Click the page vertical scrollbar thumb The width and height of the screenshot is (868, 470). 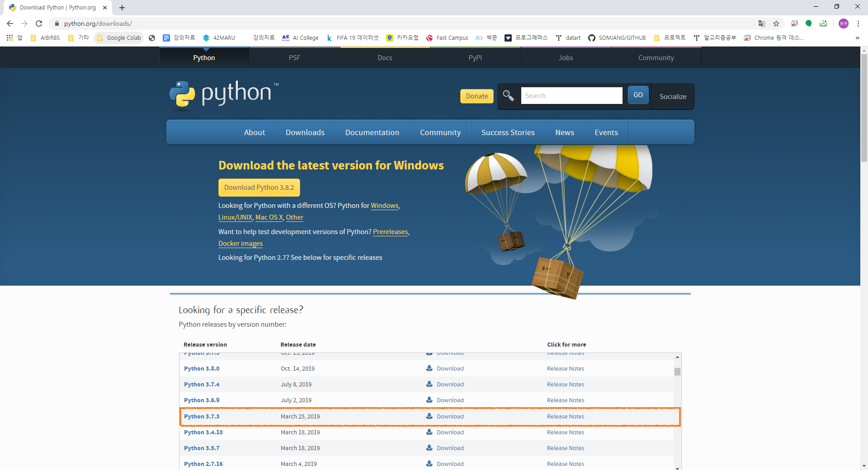click(x=864, y=108)
